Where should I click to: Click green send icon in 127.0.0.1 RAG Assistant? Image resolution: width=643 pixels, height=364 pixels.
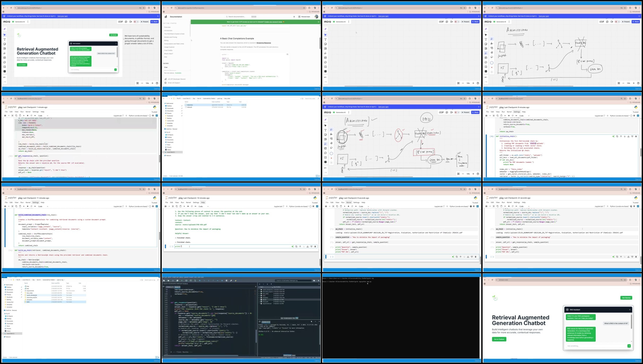pyautogui.click(x=629, y=346)
